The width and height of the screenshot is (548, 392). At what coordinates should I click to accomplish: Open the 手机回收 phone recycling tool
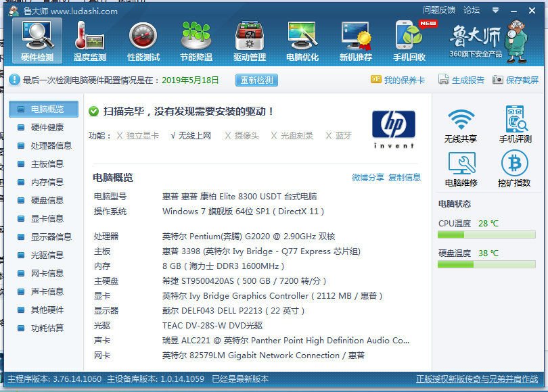409,41
